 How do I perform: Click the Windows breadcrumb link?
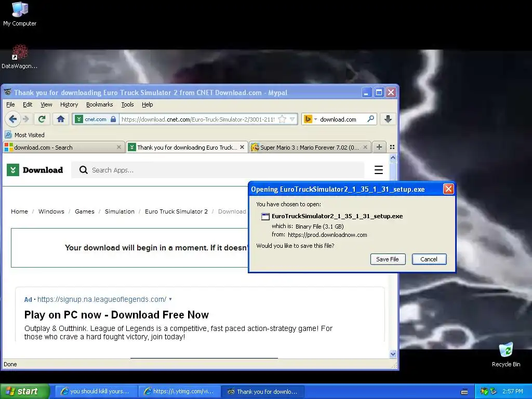point(51,211)
